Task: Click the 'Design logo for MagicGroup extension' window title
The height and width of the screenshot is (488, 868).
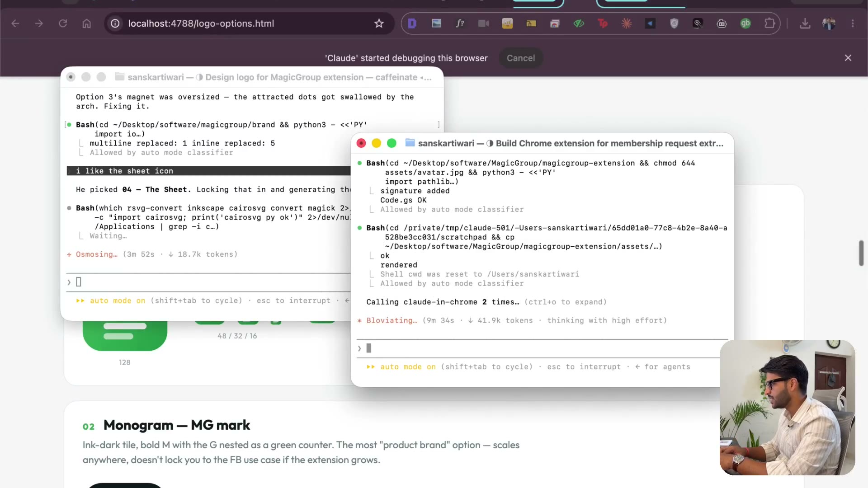Action: tap(284, 77)
